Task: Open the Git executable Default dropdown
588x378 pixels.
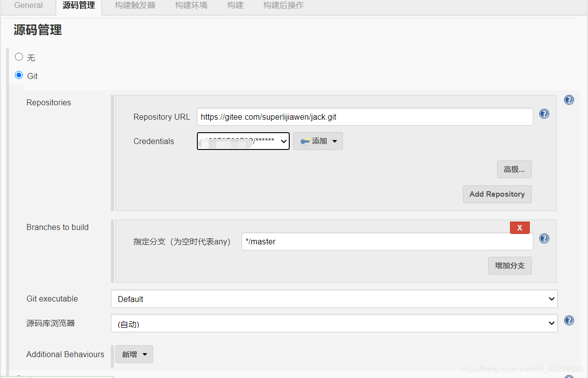Action: 334,299
